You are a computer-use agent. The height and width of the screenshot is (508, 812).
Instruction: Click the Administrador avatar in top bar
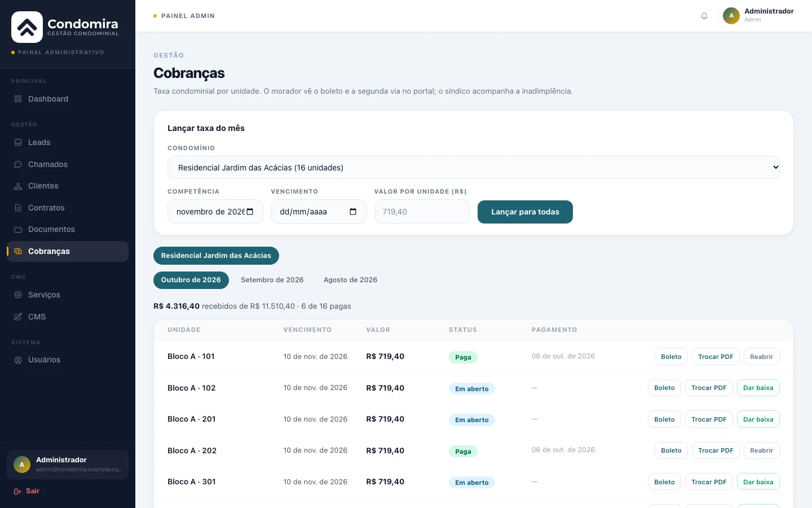pyautogui.click(x=731, y=16)
